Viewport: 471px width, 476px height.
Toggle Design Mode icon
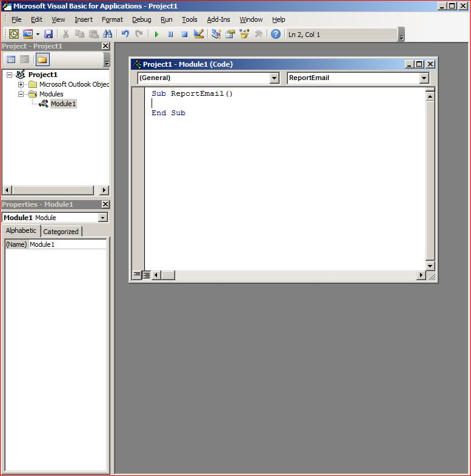(x=199, y=34)
